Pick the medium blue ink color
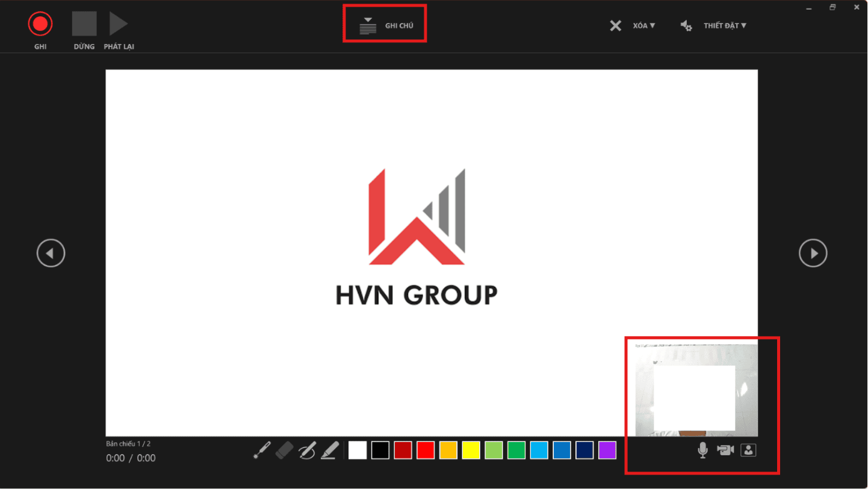Viewport: 868px width, 489px height. click(x=562, y=450)
